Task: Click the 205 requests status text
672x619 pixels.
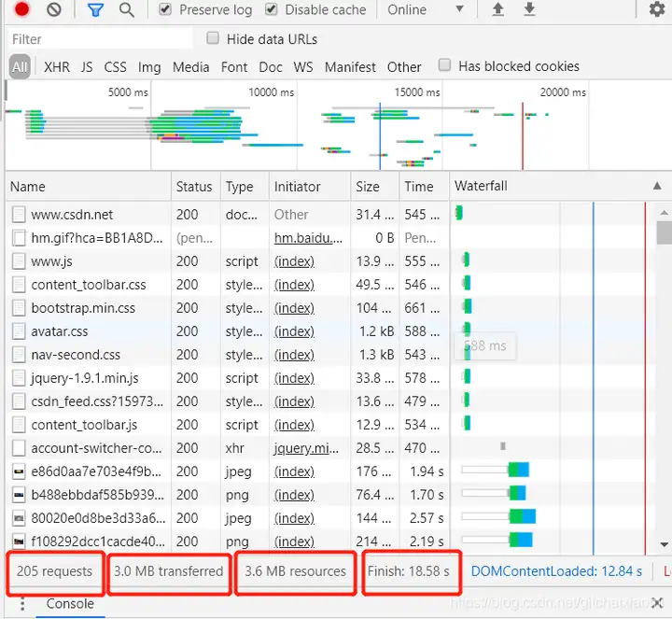Action: coord(54,571)
